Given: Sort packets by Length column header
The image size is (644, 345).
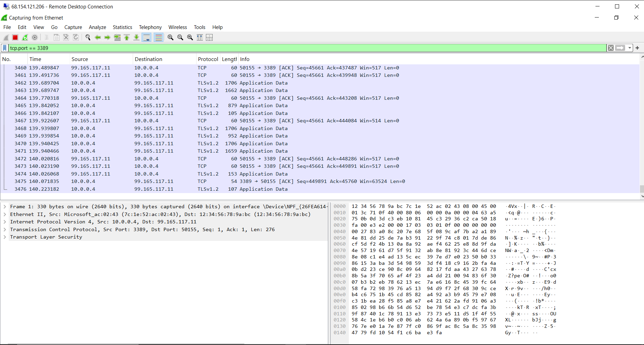Looking at the screenshot, I should point(229,59).
